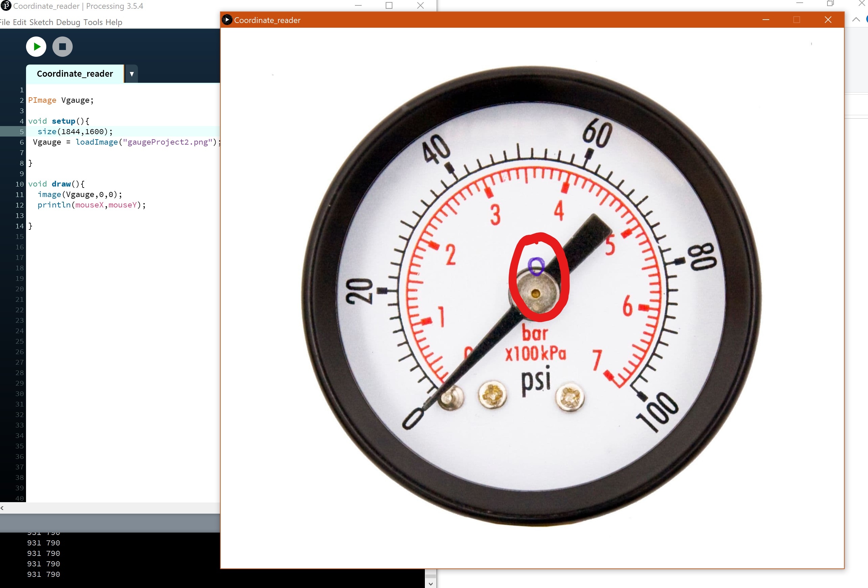Open the Tools menu

93,22
